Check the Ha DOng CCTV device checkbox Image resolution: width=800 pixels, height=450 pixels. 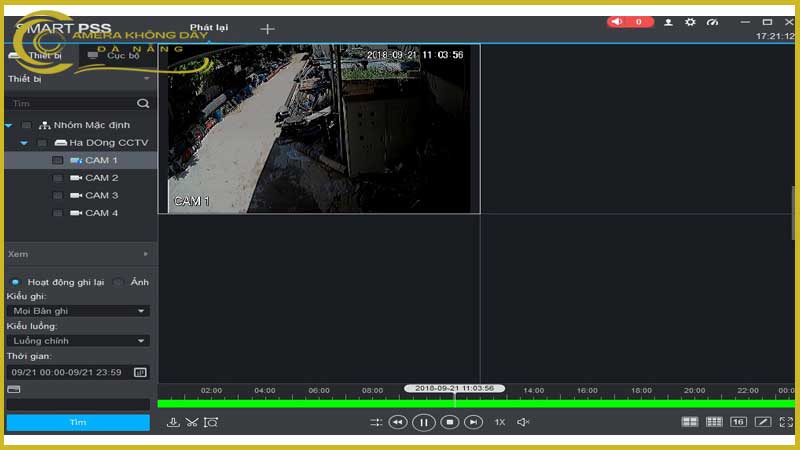[42, 143]
